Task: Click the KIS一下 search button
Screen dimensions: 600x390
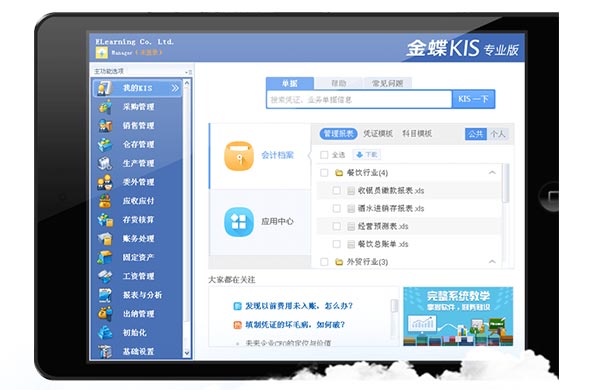Action: click(473, 99)
